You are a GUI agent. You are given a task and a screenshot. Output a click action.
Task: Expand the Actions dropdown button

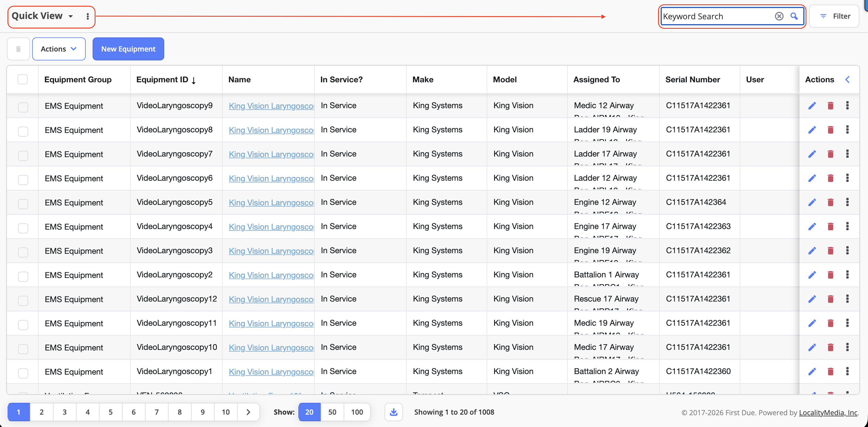click(59, 49)
